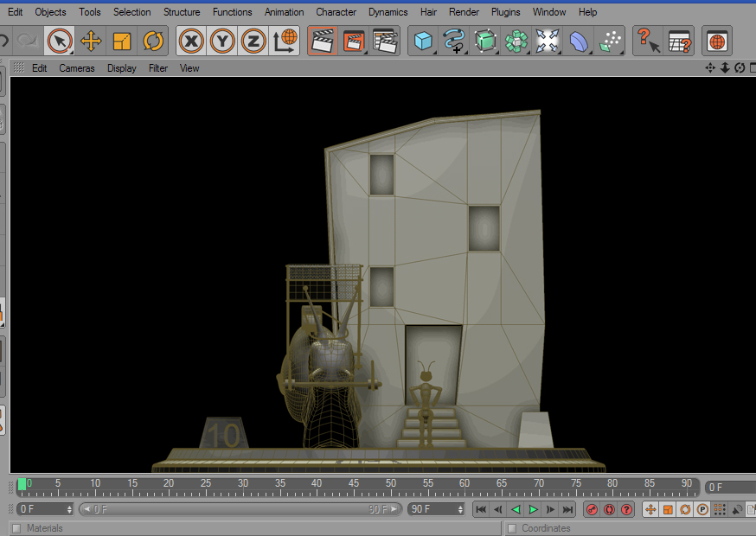Jump to the end of the animation
Screen dimensions: 756x536
coord(567,509)
